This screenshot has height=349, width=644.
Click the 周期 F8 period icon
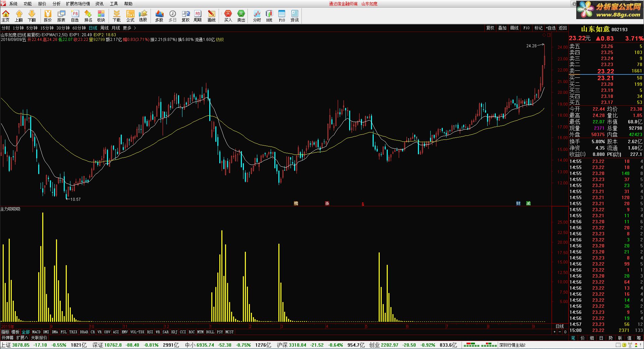tap(198, 16)
